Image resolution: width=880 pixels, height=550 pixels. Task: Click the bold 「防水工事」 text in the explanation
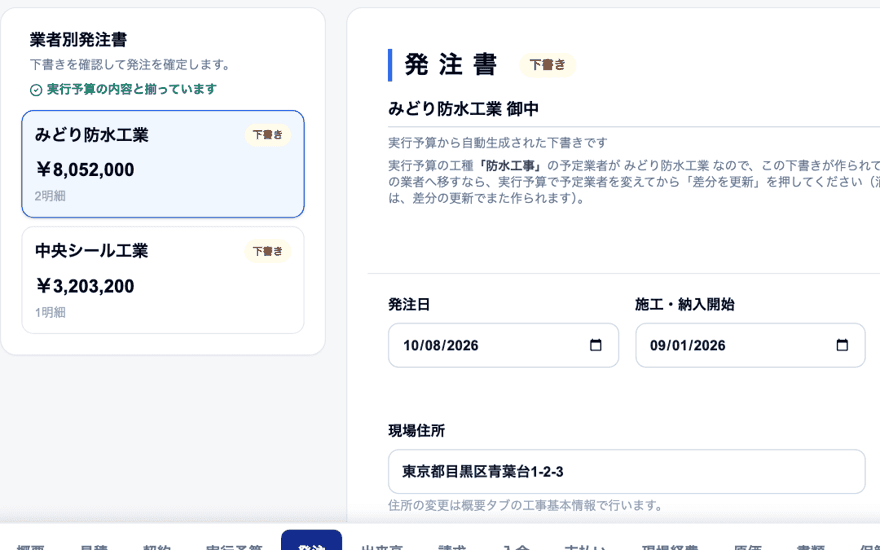pyautogui.click(x=511, y=166)
